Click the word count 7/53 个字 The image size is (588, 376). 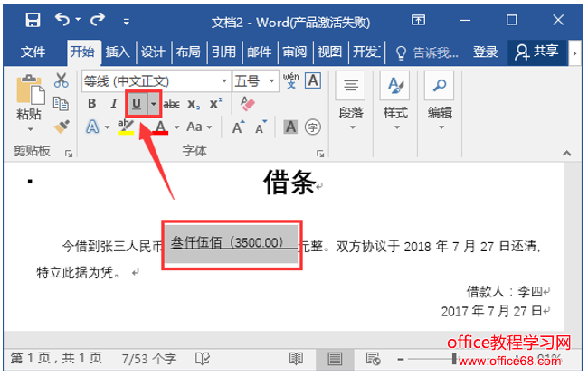[149, 359]
